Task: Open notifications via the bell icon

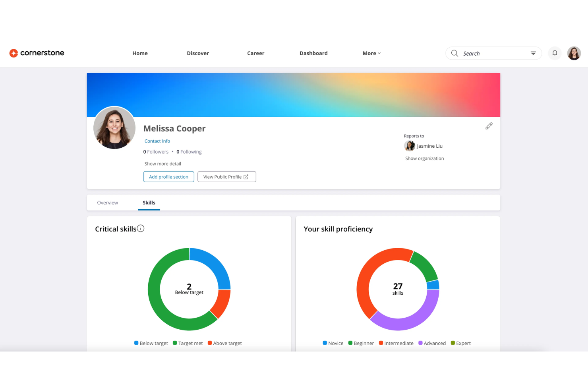Action: point(555,53)
